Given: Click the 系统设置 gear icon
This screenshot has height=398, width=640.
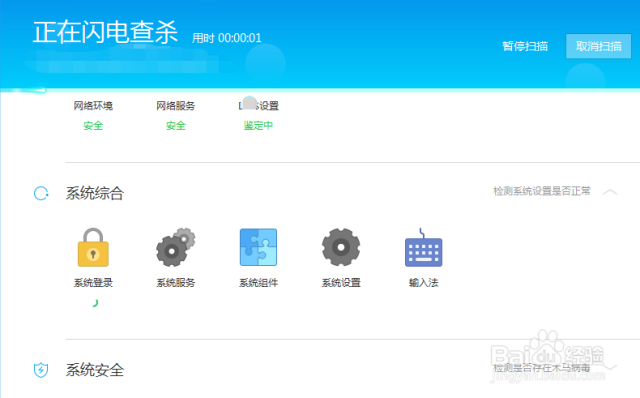Looking at the screenshot, I should click(x=341, y=247).
